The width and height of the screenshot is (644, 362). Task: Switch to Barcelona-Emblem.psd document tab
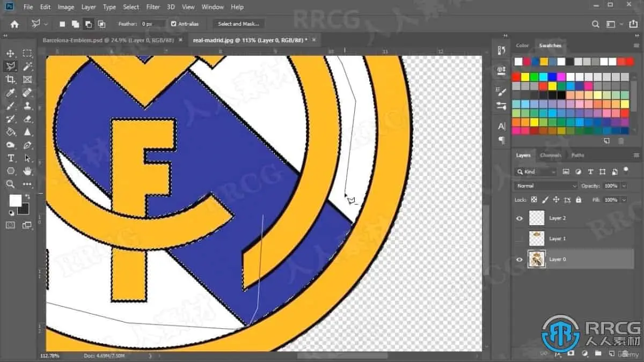point(108,40)
